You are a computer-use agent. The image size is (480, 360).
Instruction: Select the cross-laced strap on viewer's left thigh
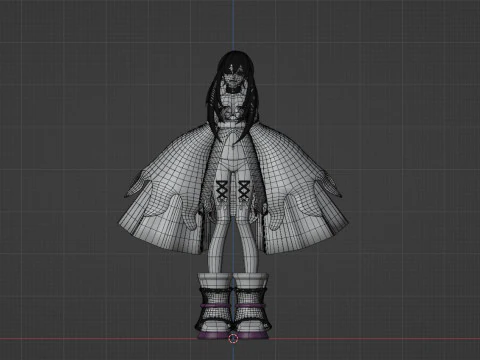pos(222,190)
